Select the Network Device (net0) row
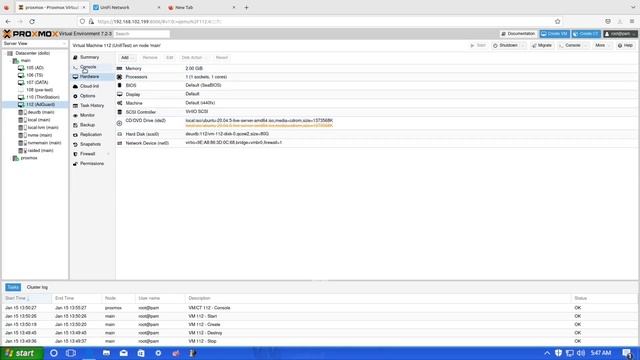This screenshot has height=360, width=640. [377, 143]
